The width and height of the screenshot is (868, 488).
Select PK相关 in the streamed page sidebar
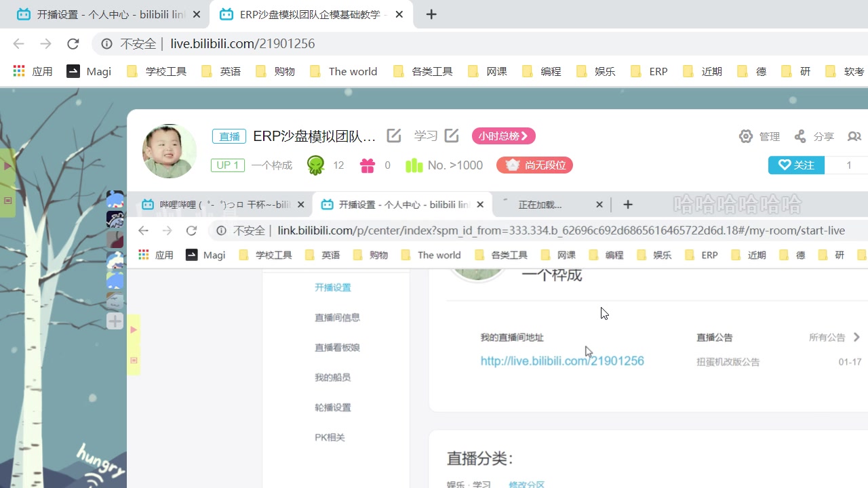(x=330, y=437)
